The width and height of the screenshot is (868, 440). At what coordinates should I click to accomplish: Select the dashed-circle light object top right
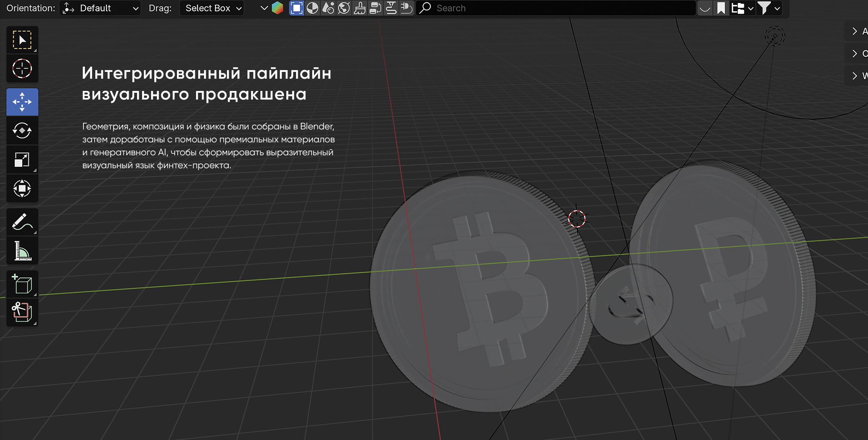coord(775,36)
